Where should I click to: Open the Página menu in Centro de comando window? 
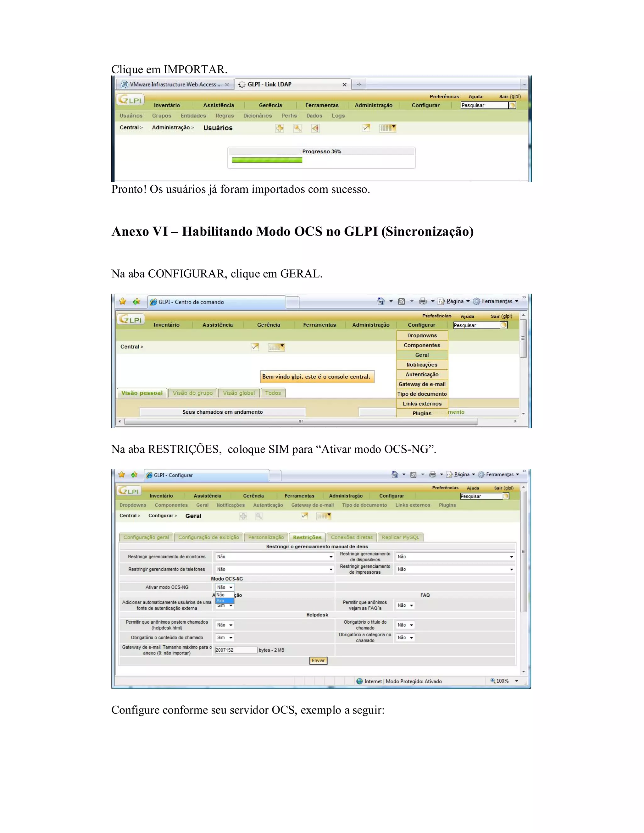point(454,301)
